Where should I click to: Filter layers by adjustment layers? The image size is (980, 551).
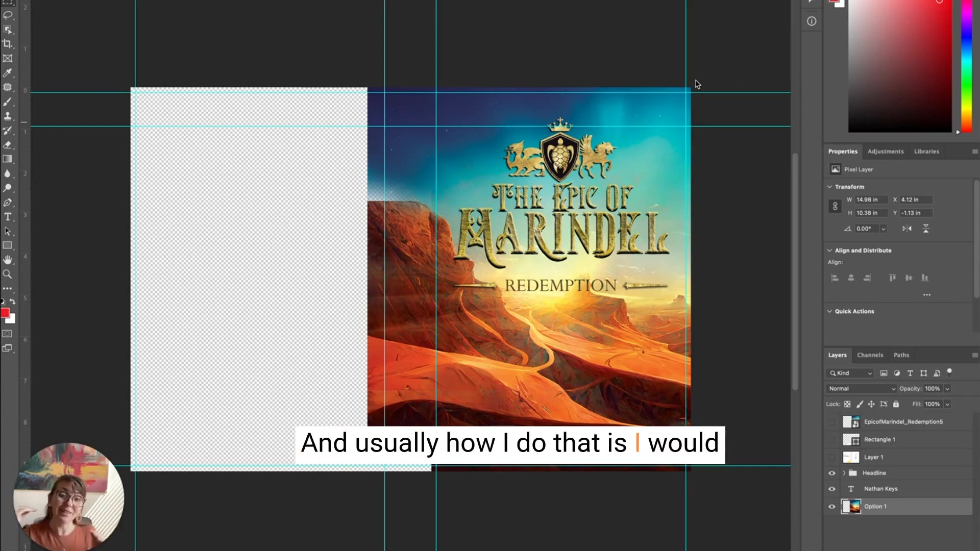tap(897, 373)
